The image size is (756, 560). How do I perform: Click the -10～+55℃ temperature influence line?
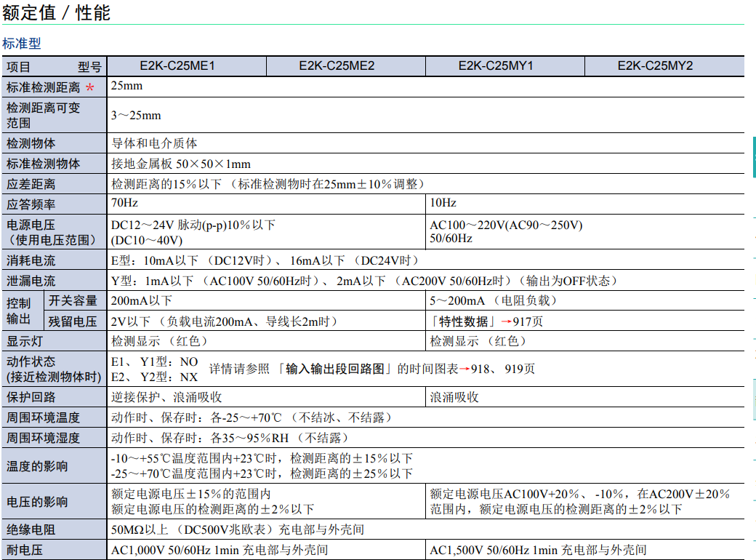(x=262, y=458)
